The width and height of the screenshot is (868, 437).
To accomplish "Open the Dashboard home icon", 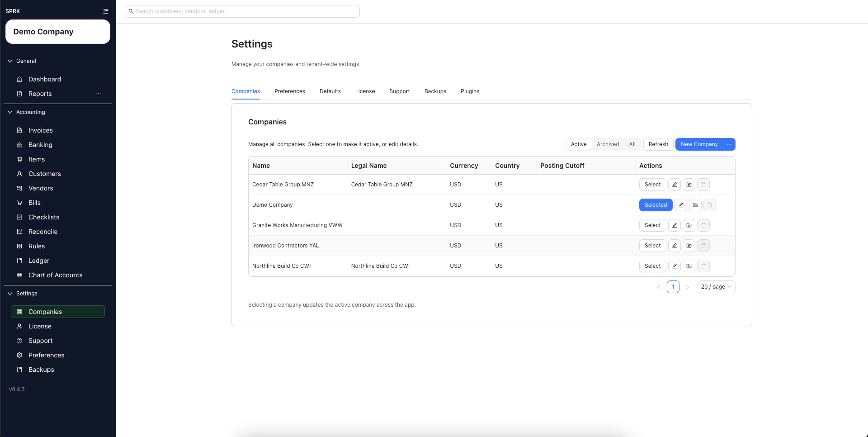I will 19,79.
